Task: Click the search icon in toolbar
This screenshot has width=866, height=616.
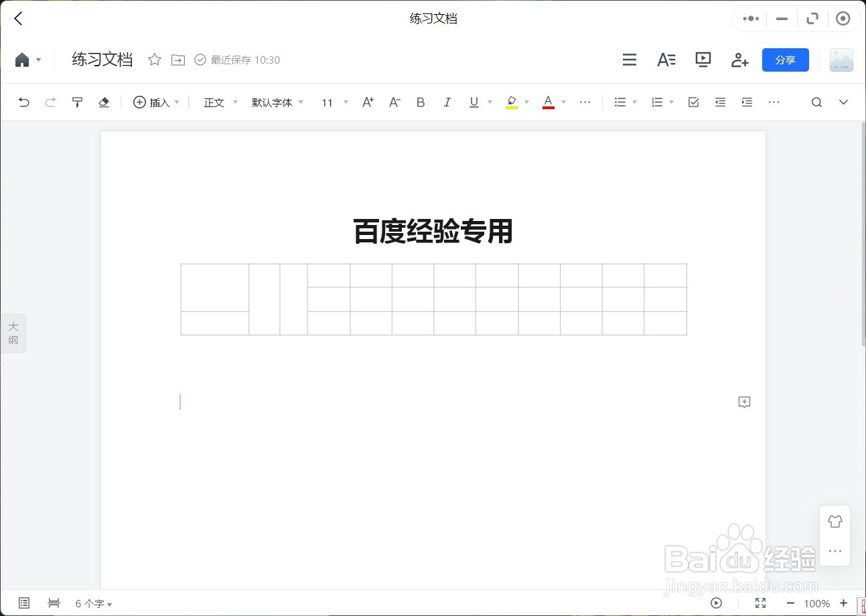Action: pos(816,102)
